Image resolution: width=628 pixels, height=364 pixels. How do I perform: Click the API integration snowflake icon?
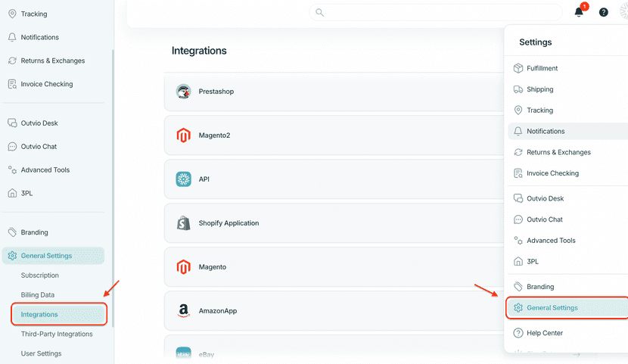tap(183, 179)
